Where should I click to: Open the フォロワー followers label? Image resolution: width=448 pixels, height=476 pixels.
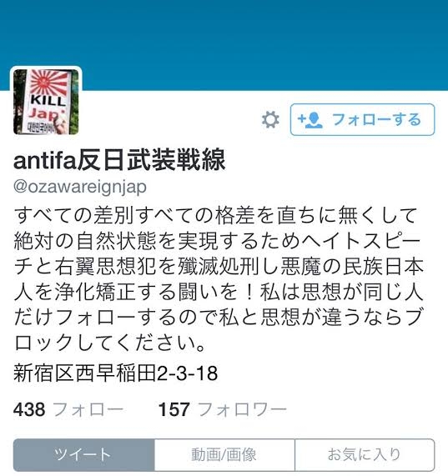click(x=243, y=409)
